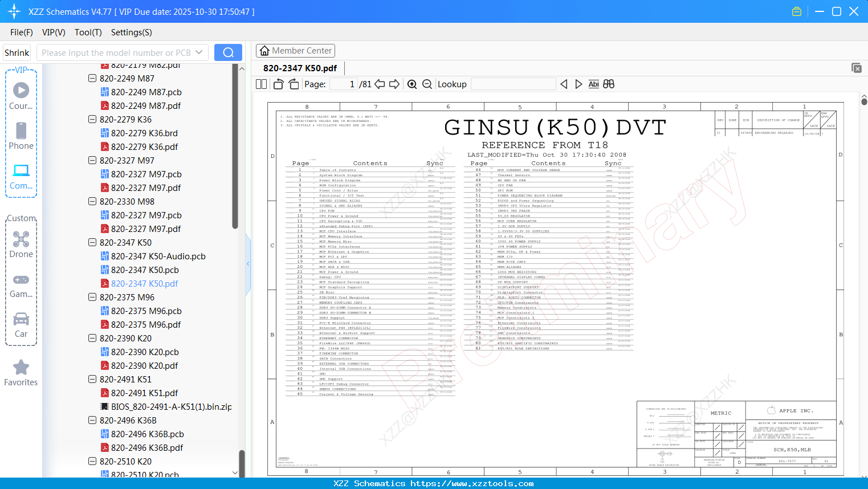Open the model number dropdown arrow

click(199, 52)
